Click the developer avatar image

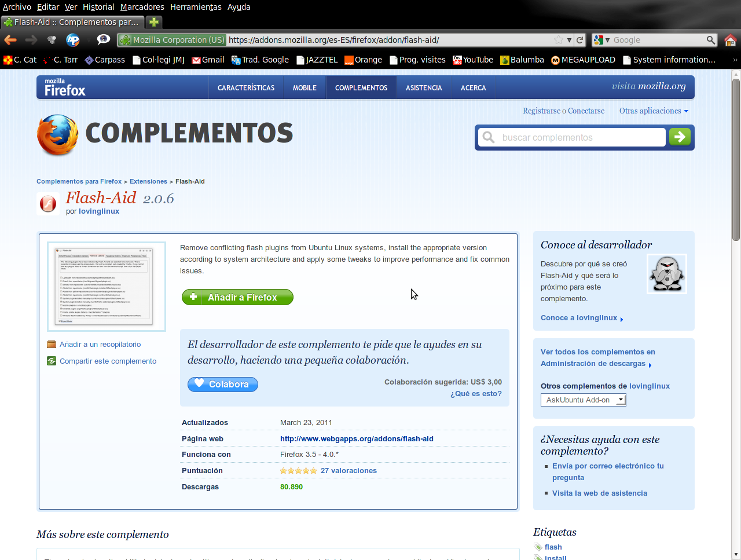667,274
